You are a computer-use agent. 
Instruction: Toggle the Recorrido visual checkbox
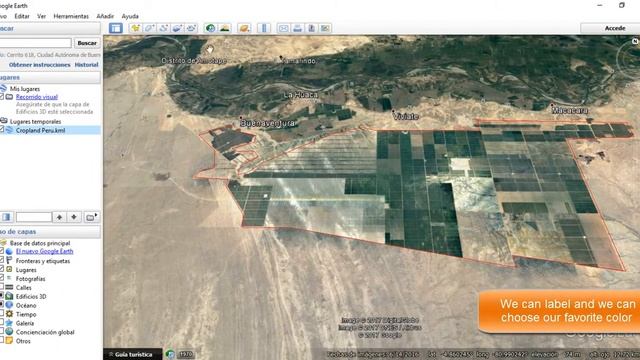(x=2, y=97)
